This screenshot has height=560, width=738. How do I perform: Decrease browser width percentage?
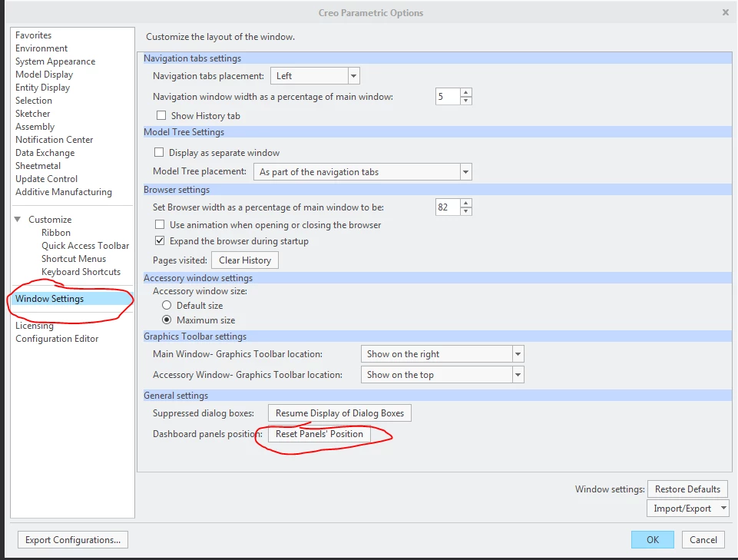coord(466,211)
